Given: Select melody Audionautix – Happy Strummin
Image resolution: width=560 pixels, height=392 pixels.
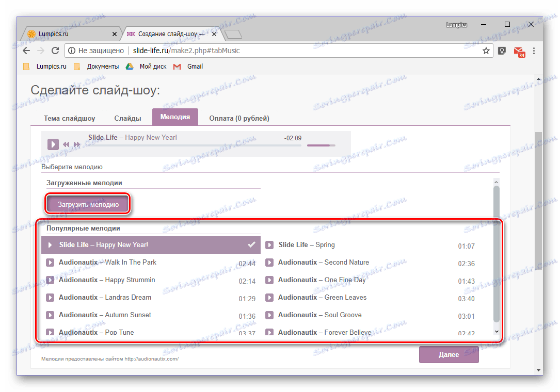Looking at the screenshot, I should coord(151,280).
